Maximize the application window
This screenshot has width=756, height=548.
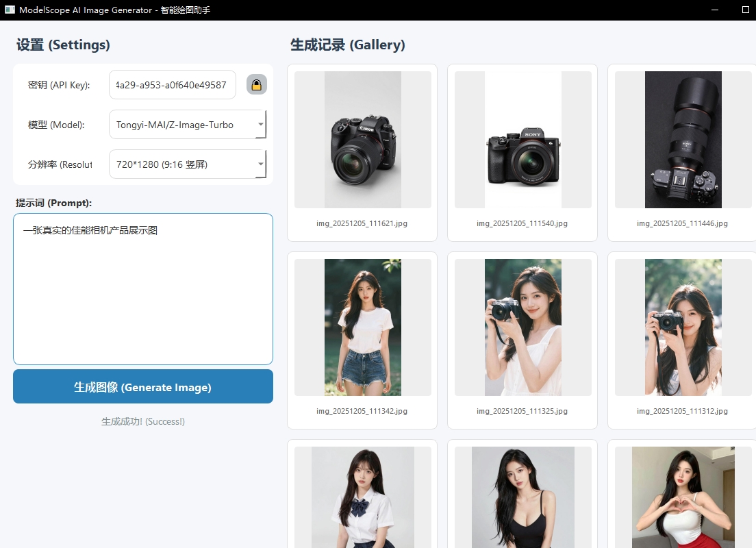pos(746,10)
